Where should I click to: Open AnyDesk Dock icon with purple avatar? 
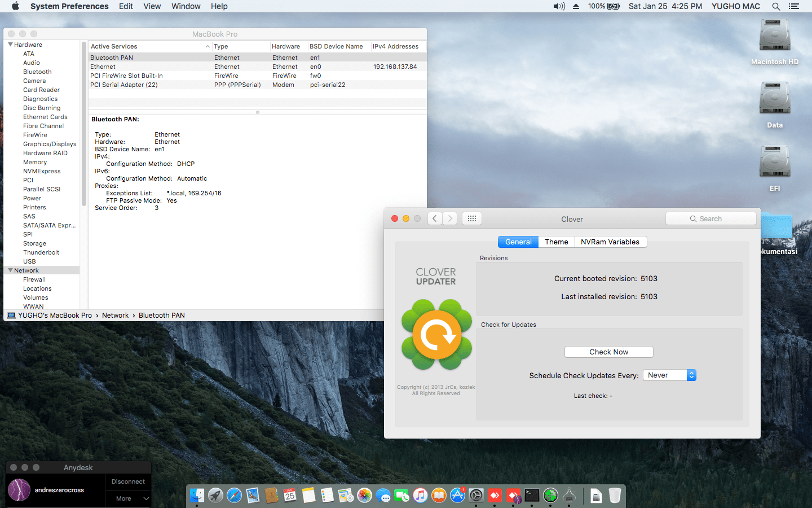click(513, 496)
